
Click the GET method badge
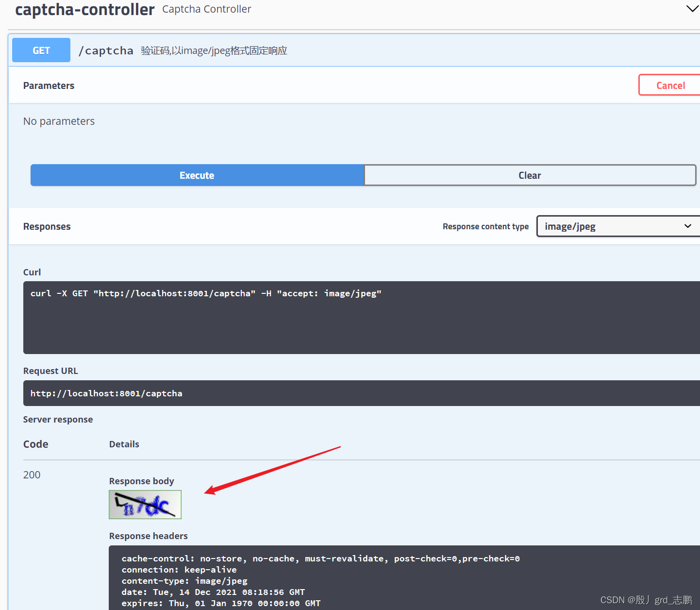tap(41, 50)
